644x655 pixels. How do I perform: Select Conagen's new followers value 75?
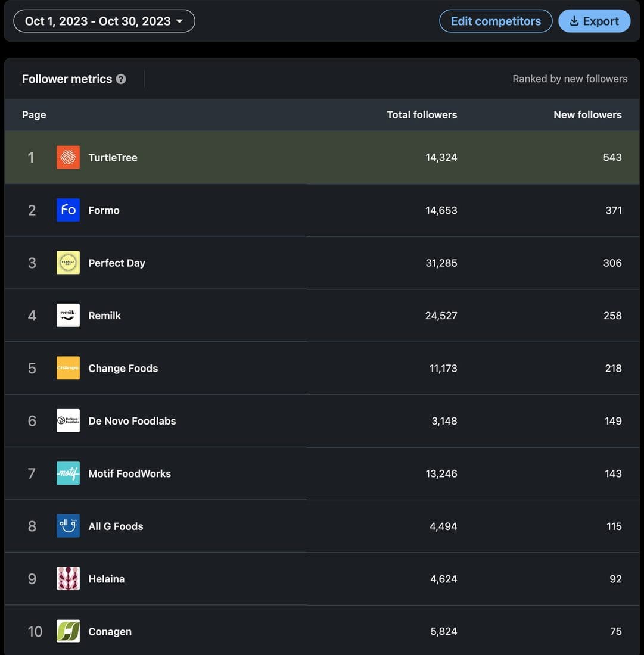tap(615, 631)
